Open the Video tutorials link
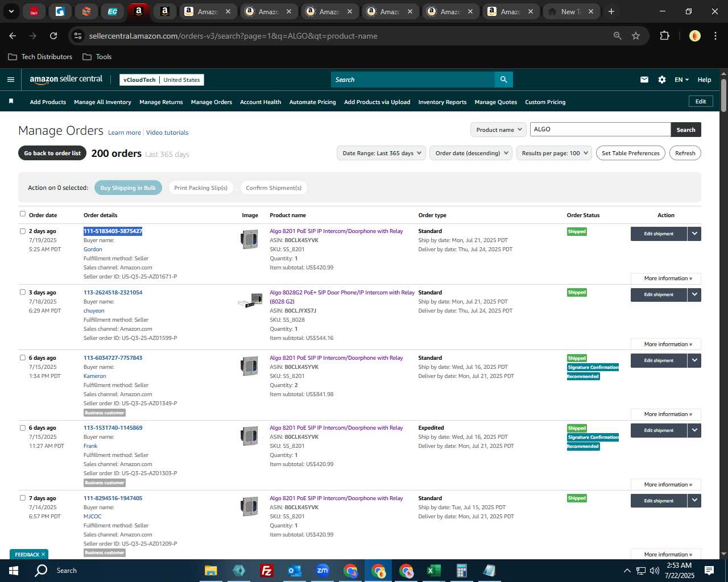 (167, 132)
